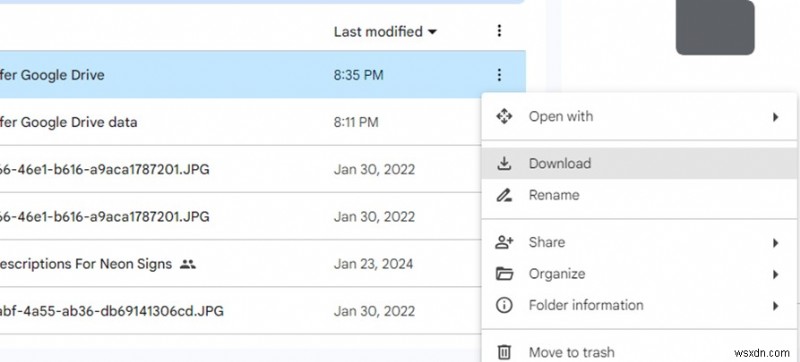Click the Rename pencil icon
The image size is (800, 362).
click(x=504, y=195)
